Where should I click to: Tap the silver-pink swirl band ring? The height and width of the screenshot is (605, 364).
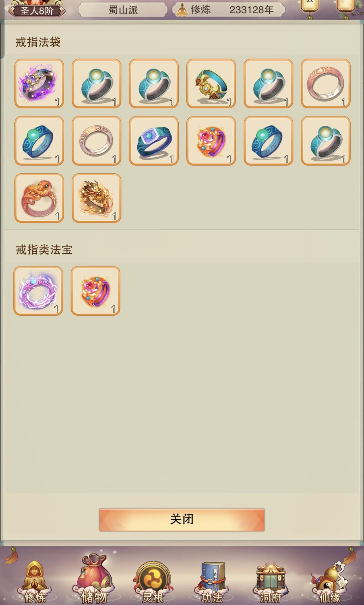96,141
